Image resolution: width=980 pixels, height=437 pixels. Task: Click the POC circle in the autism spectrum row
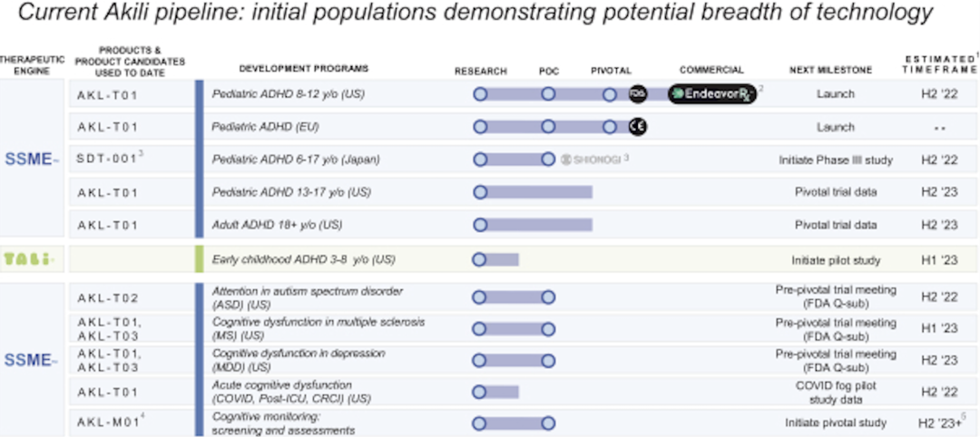tap(548, 296)
